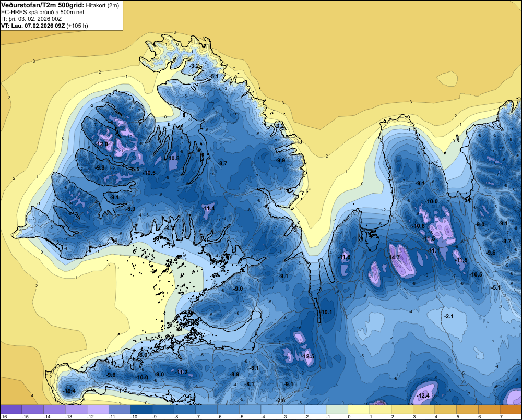This screenshot has width=522, height=420.
Task: Click the -9.8 temperature value
Action: click(x=99, y=167)
